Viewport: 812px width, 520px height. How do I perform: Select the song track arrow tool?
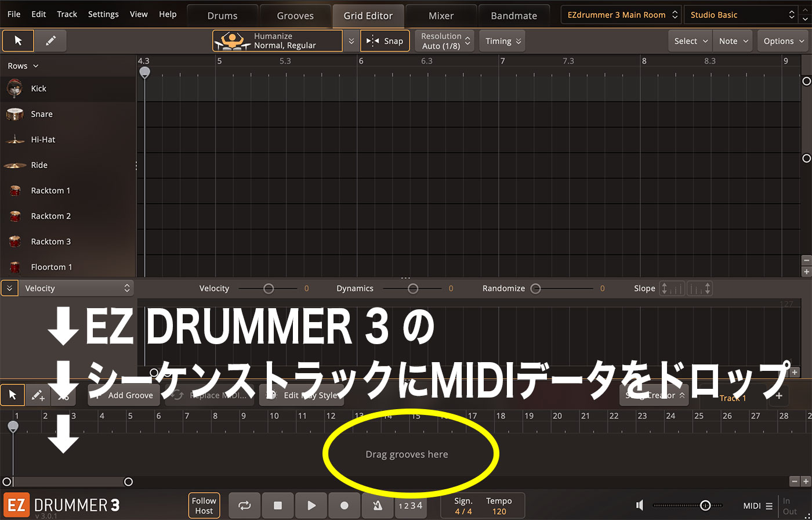tap(13, 395)
